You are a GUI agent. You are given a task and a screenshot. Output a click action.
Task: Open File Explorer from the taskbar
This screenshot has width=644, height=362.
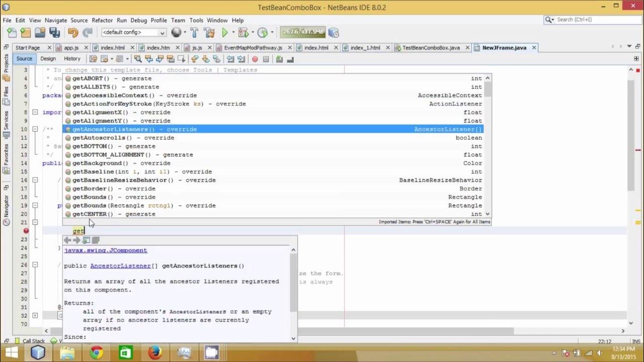point(67,353)
